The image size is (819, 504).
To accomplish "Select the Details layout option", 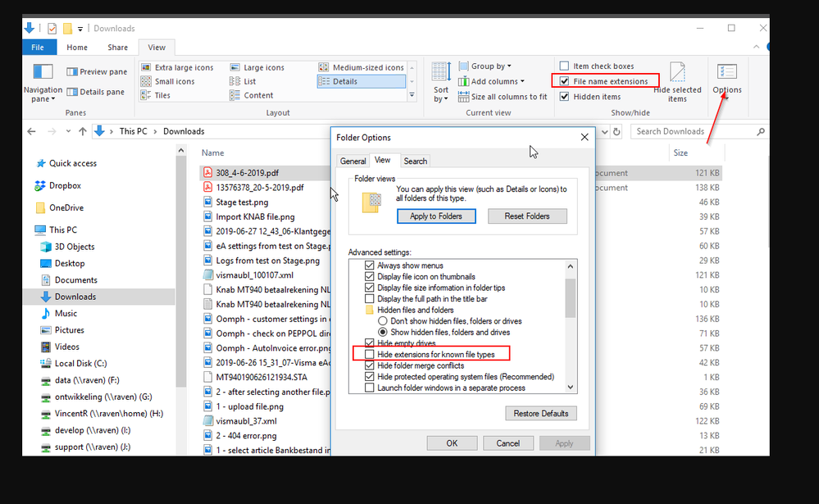I will coord(361,81).
